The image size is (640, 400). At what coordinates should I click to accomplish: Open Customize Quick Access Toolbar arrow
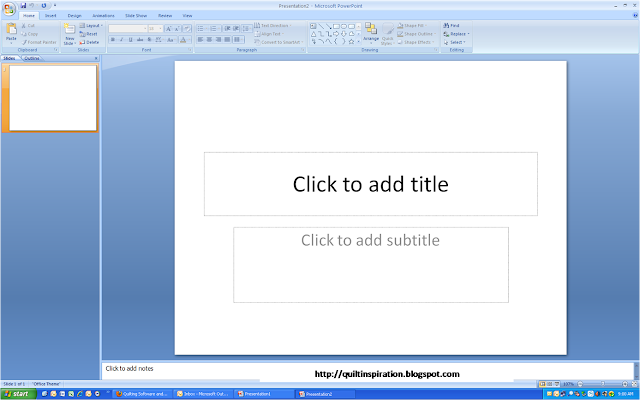(55, 6)
